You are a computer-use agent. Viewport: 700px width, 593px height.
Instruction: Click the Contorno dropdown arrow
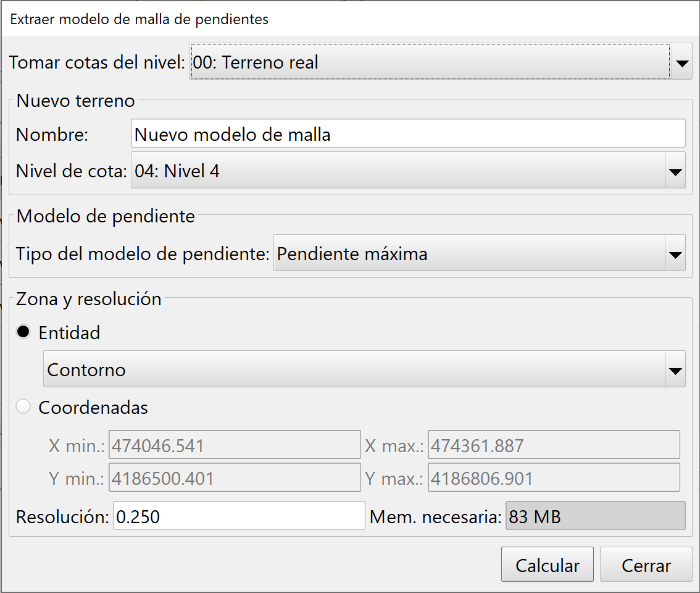(675, 369)
